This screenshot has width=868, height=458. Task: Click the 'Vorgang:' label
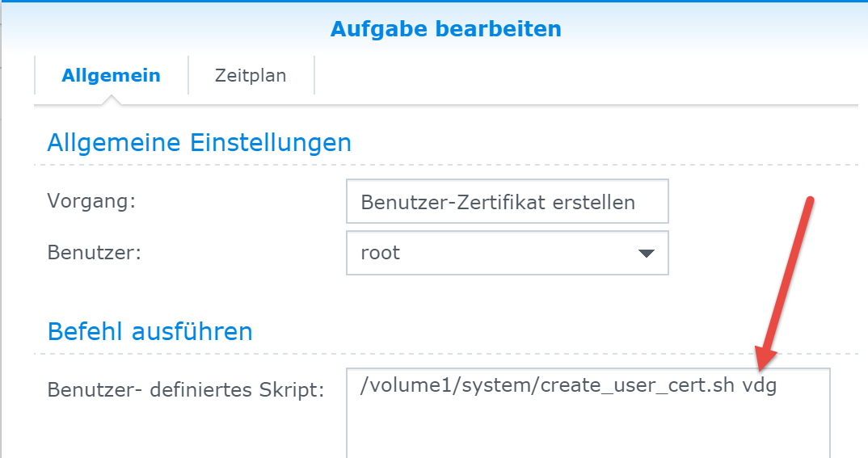pyautogui.click(x=91, y=200)
